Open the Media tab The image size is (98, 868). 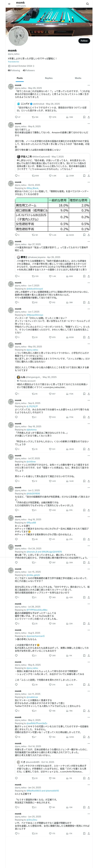tap(78, 78)
